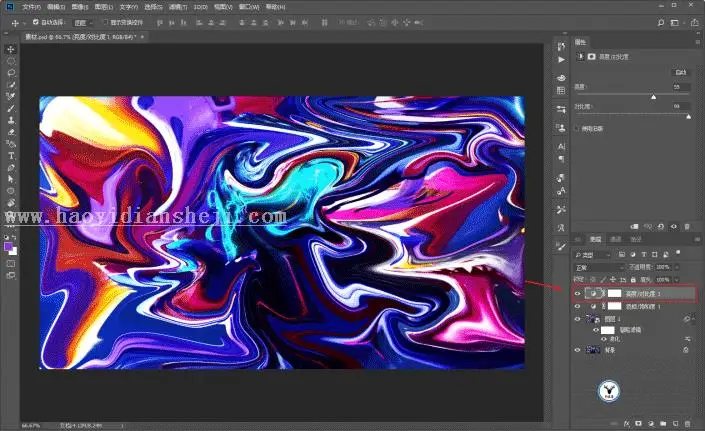The width and height of the screenshot is (705, 431).
Task: Hide the 背景 background layer
Action: (x=578, y=350)
